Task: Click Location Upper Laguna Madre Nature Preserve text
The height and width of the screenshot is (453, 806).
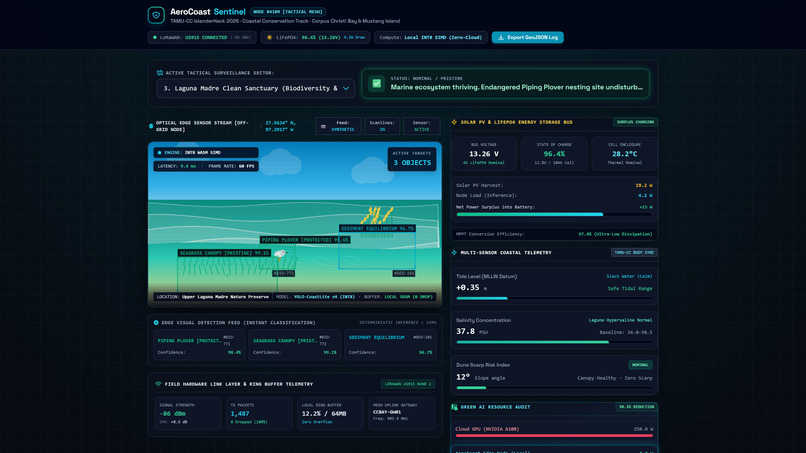Action: click(x=213, y=297)
